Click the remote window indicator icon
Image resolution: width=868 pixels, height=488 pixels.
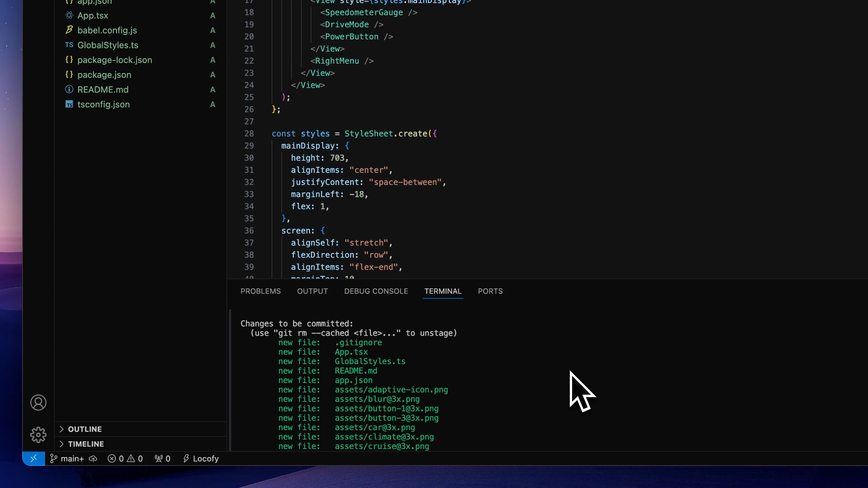34,458
